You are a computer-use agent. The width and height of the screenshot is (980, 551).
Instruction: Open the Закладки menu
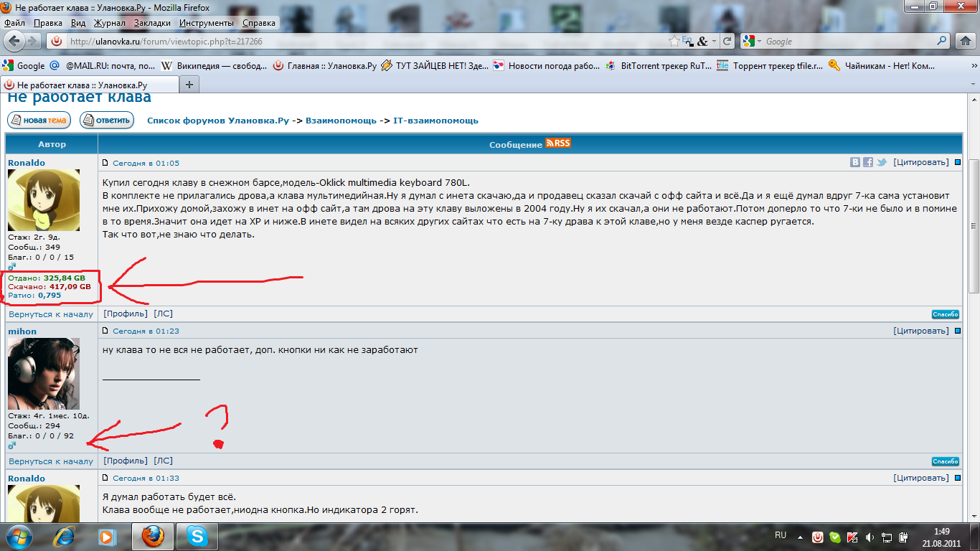(152, 23)
